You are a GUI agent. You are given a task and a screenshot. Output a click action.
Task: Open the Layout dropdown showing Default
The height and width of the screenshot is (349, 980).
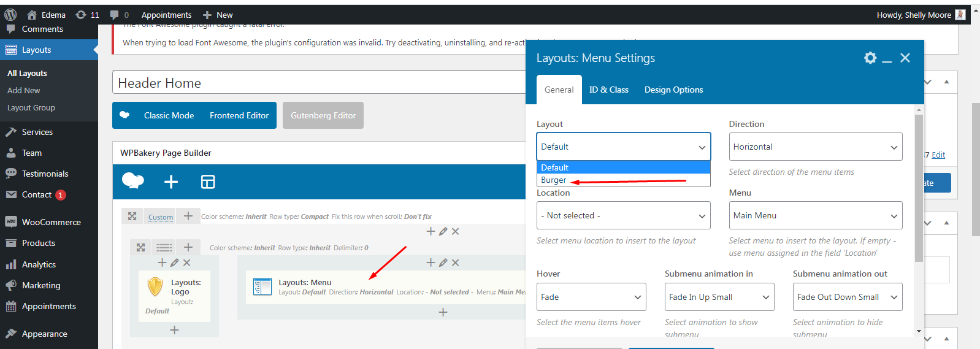[623, 147]
